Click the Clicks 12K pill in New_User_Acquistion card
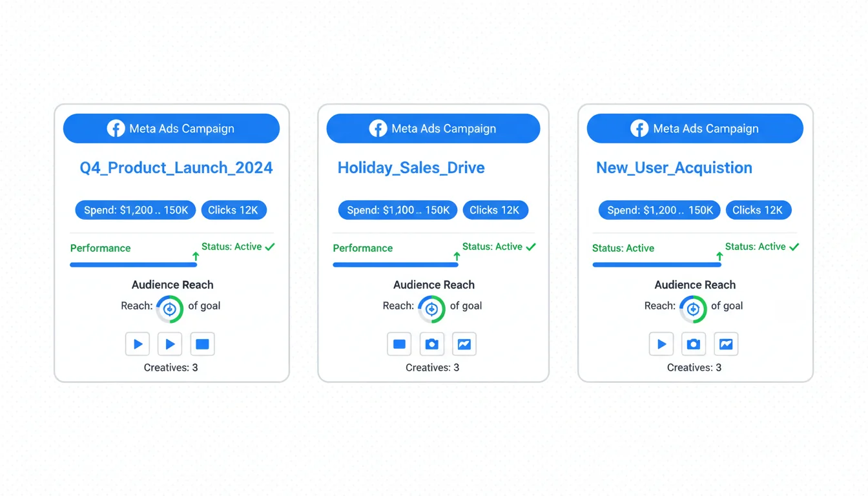This screenshot has width=868, height=496. 758,210
